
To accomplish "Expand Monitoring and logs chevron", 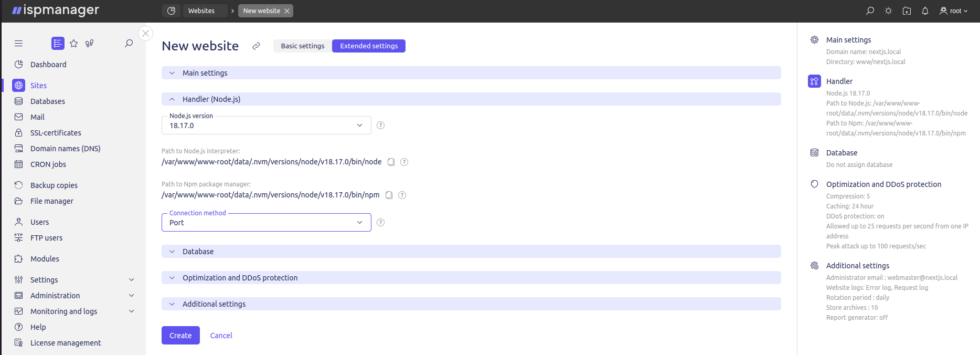I will [132, 311].
